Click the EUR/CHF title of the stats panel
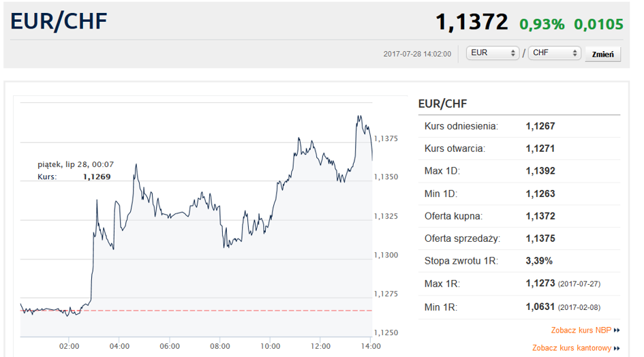The width and height of the screenshot is (644, 357). (442, 104)
